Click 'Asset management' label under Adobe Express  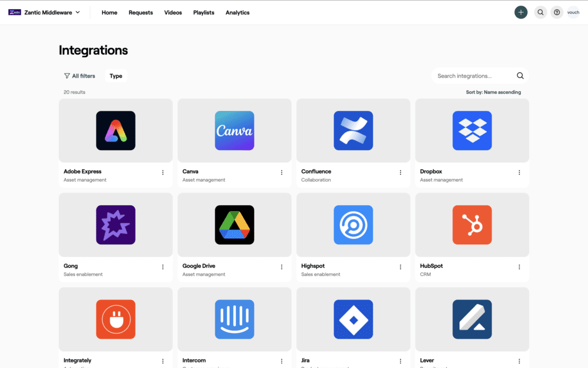click(85, 180)
